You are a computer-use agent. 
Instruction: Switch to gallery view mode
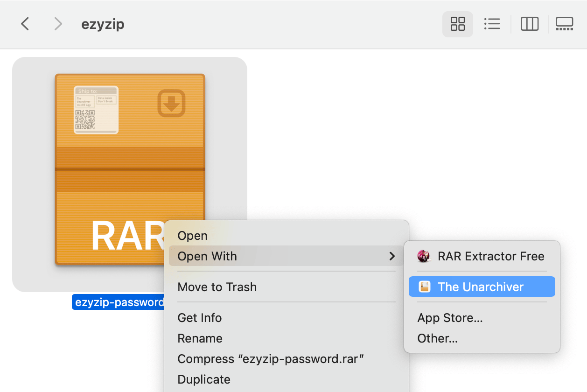565,24
